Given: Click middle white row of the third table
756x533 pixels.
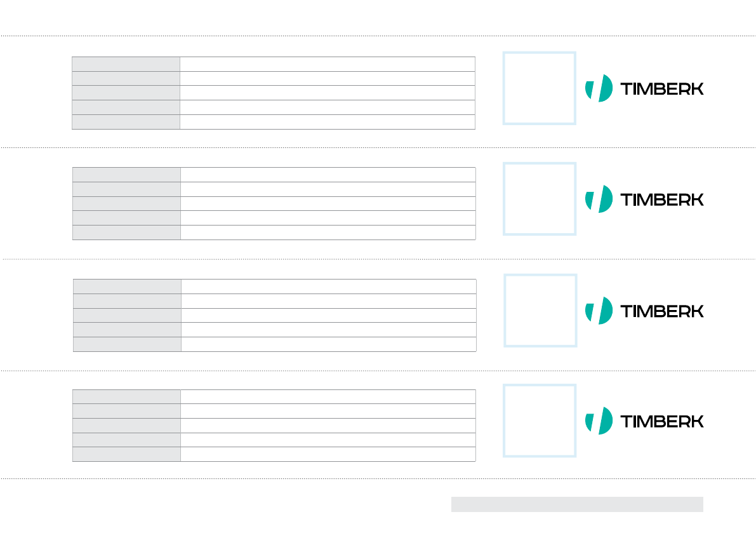Looking at the screenshot, I should tap(329, 316).
